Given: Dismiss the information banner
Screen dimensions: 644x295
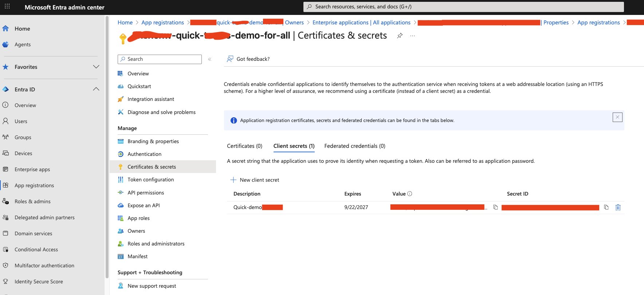Looking at the screenshot, I should pyautogui.click(x=617, y=117).
